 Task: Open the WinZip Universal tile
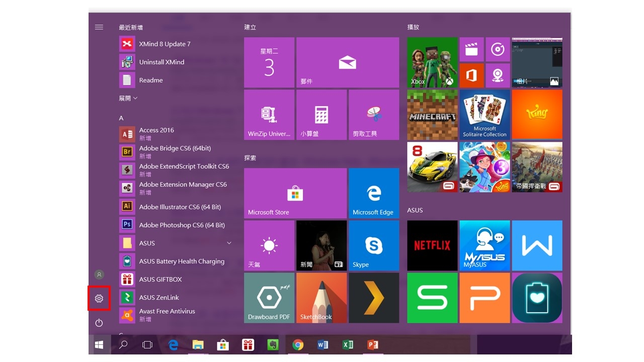[x=269, y=115]
